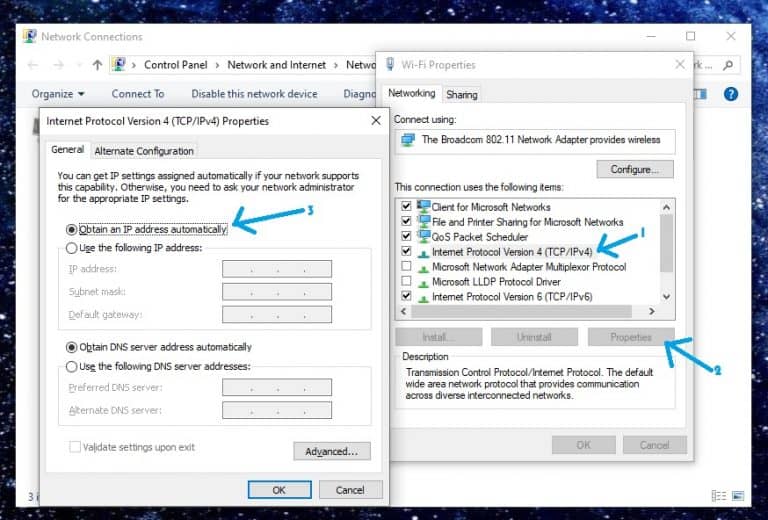The height and width of the screenshot is (520, 768).
Task: Click the Control Panel icon in address bar
Action: pyautogui.click(x=119, y=65)
